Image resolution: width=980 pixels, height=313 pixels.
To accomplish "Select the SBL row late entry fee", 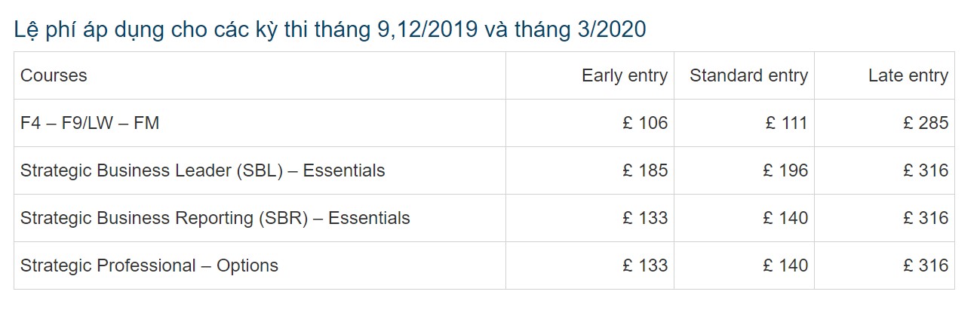I will click(926, 170).
